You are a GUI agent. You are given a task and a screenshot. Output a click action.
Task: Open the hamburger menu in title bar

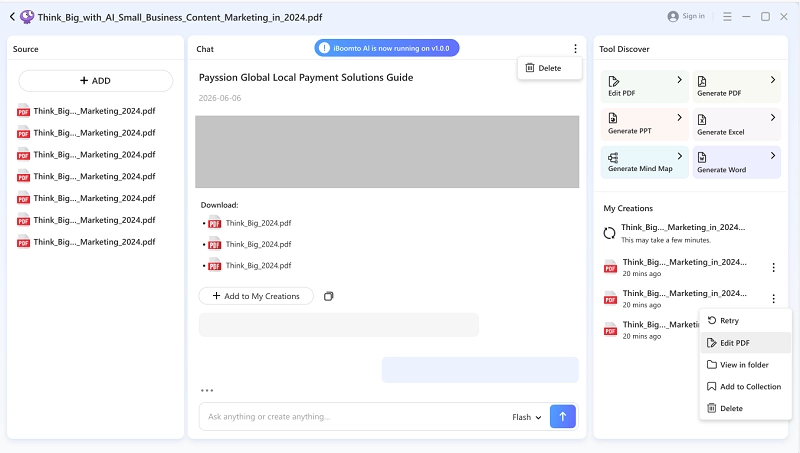pos(727,16)
